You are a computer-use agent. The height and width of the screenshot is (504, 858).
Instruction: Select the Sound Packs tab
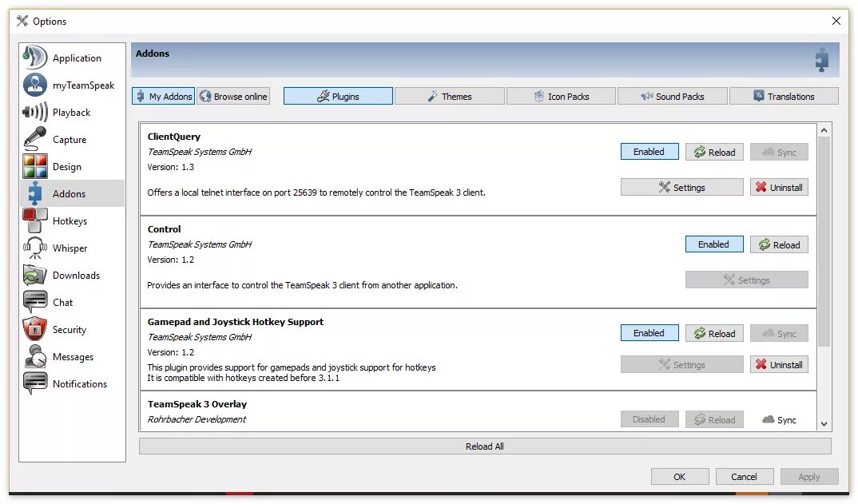tap(673, 97)
